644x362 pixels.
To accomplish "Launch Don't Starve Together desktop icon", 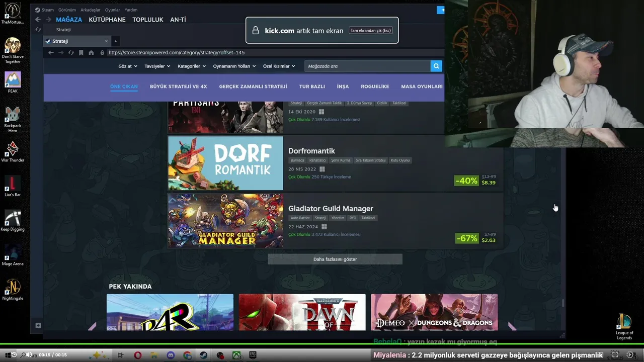I will tap(13, 50).
